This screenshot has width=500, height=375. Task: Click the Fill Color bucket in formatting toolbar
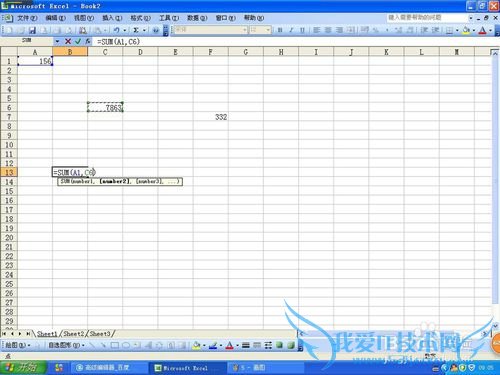coord(466,30)
